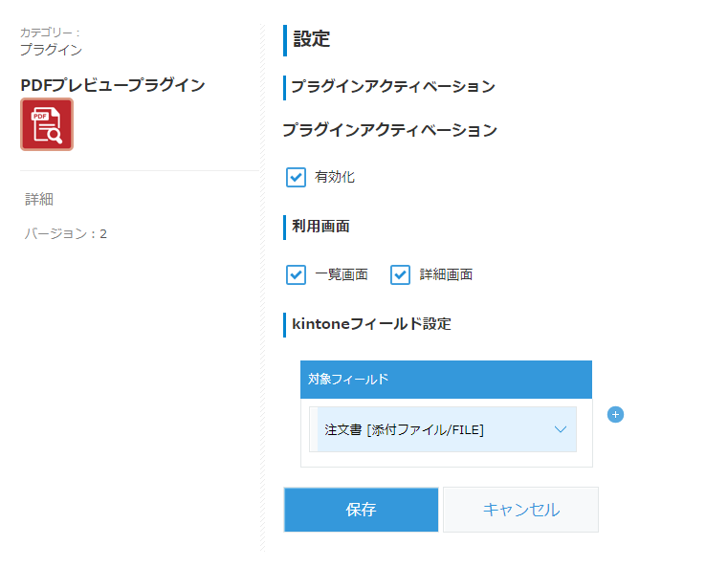The width and height of the screenshot is (728, 567).
Task: Click the バージョン：2 version text
Action: pyautogui.click(x=65, y=233)
